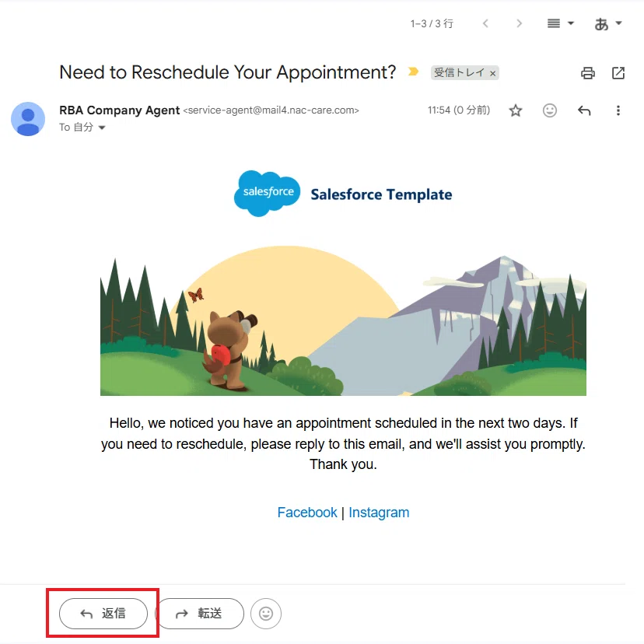
Task: Open the Facebook link
Action: pos(306,512)
